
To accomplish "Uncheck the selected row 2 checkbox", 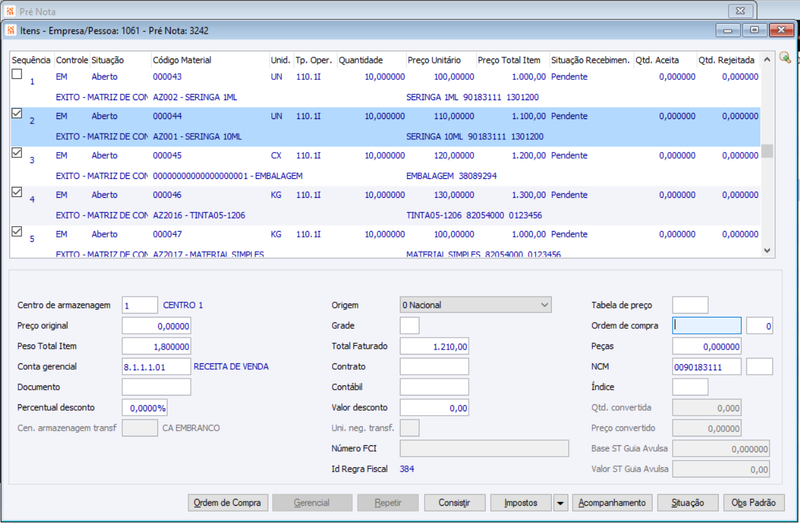I will pos(17,113).
